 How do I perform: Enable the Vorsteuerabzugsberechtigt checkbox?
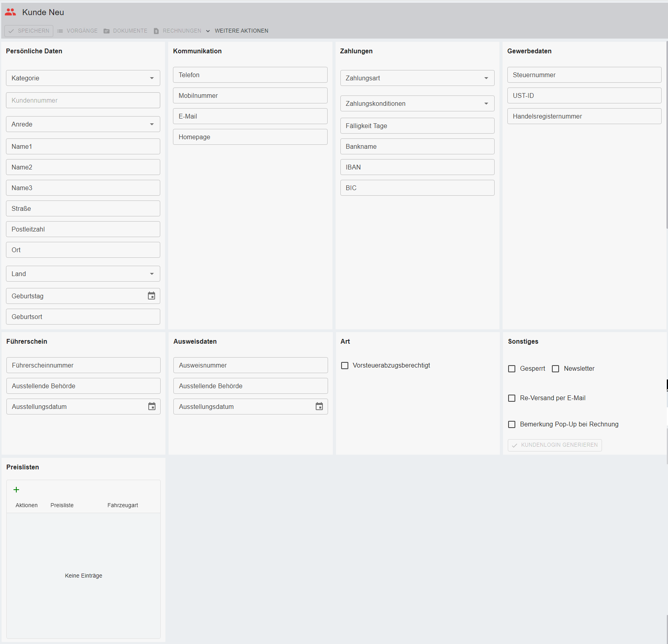coord(345,366)
